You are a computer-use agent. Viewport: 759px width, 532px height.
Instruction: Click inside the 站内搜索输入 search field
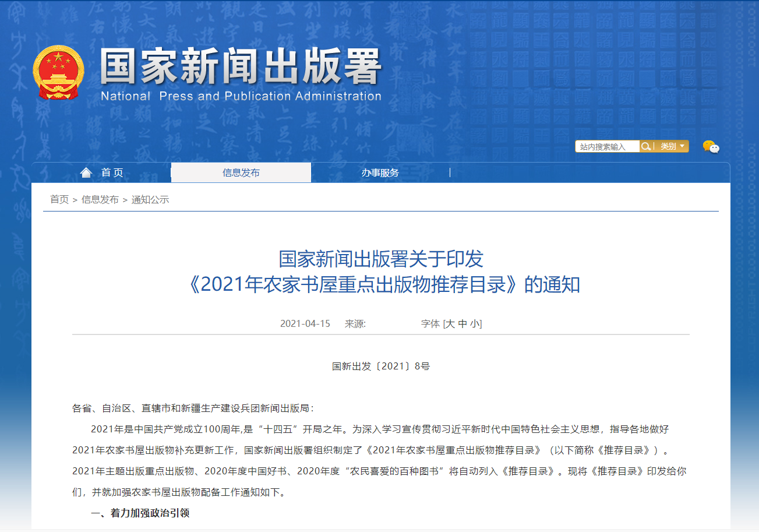pyautogui.click(x=607, y=147)
